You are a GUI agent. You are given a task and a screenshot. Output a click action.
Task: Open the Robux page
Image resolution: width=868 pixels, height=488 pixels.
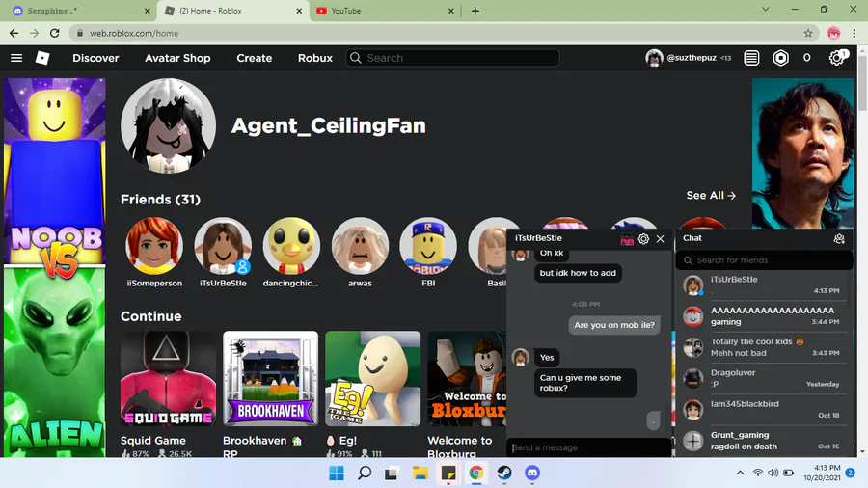pos(315,58)
